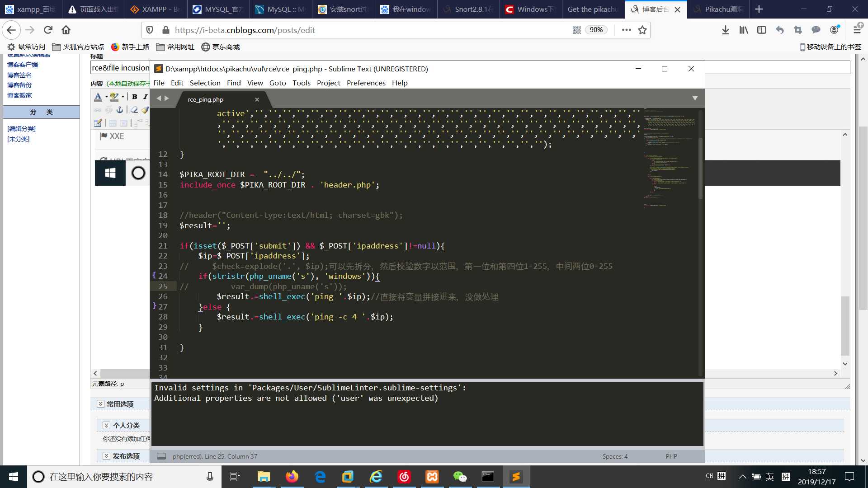
Task: Click Firefox reload button
Action: (48, 30)
